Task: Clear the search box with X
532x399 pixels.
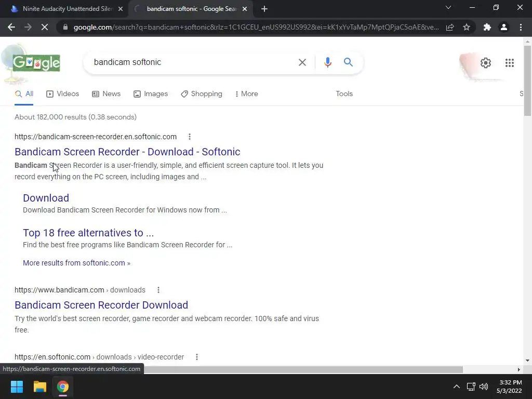Action: tap(302, 62)
